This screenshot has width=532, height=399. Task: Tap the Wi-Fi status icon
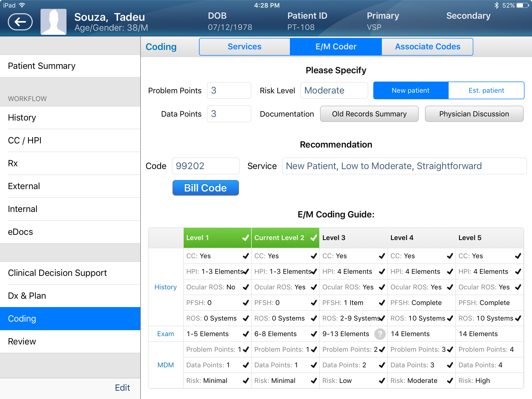click(x=22, y=5)
